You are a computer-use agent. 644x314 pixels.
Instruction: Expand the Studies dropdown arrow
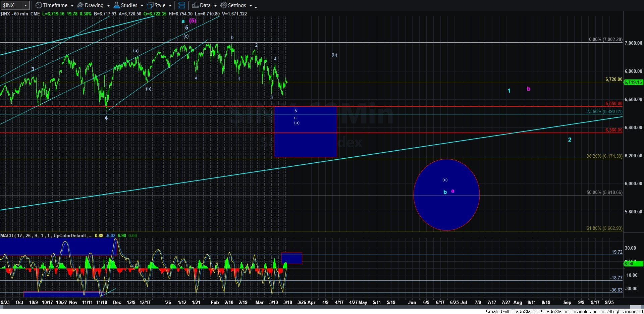[x=142, y=6]
